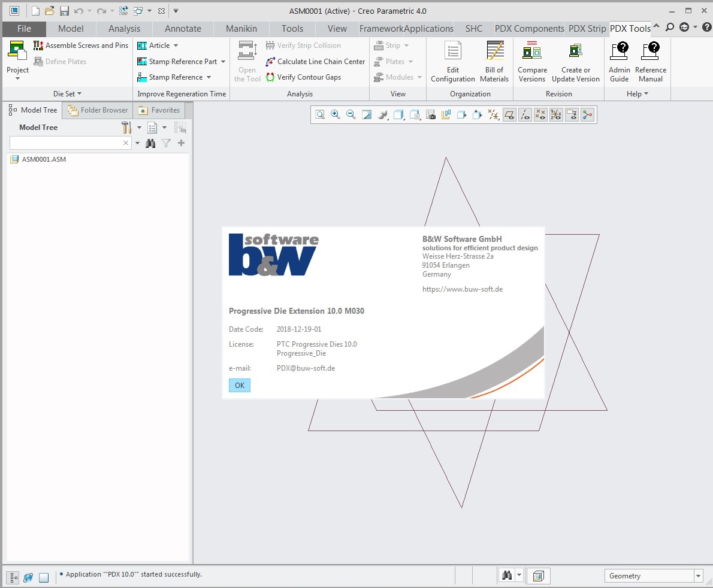713x588 pixels.
Task: Open the Windows switcher icon in quick access toolbar
Action: pyautogui.click(x=138, y=11)
